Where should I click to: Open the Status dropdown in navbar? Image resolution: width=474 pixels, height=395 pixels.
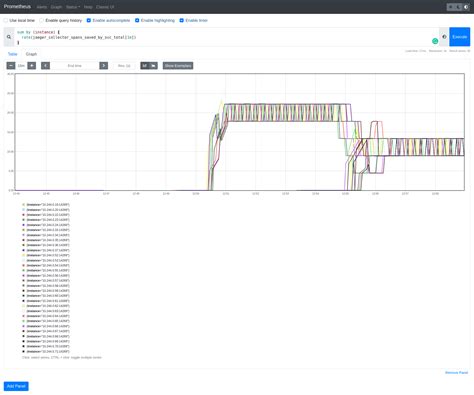(x=73, y=7)
